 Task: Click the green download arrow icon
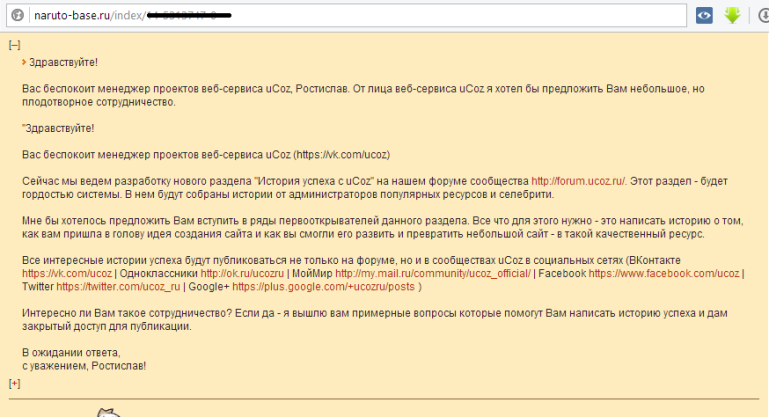tap(732, 15)
